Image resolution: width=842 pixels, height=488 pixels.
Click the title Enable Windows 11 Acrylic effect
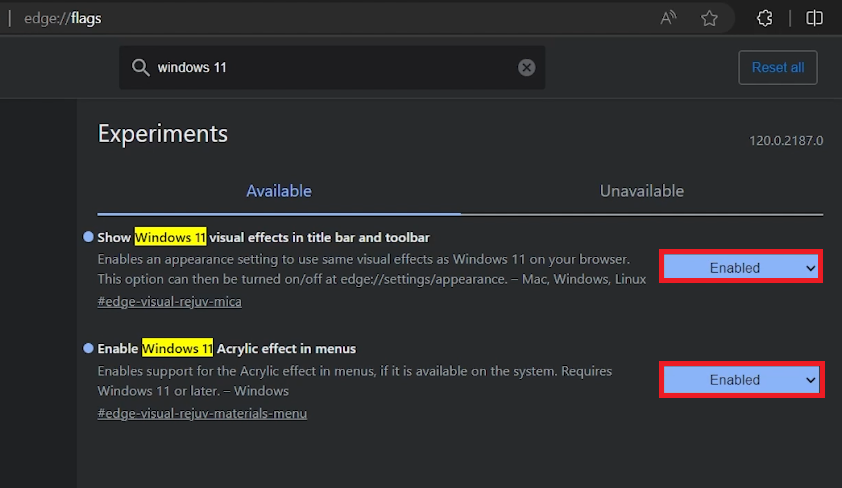(227, 348)
